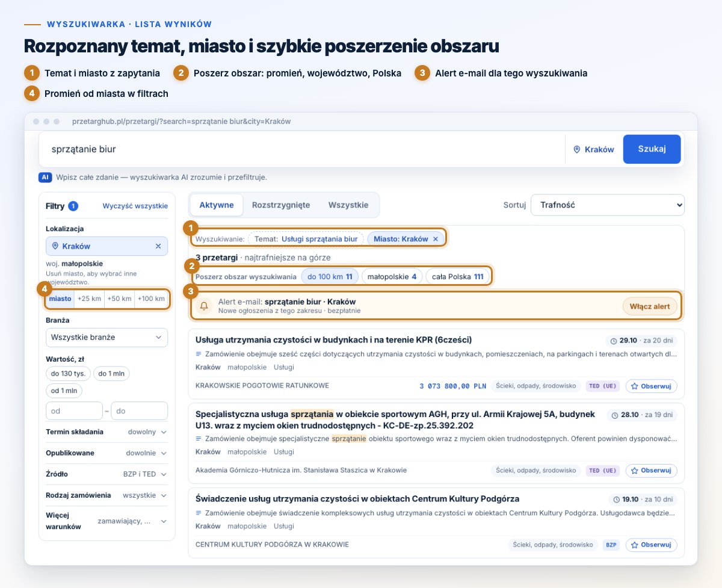Click Obserwuj on the AGH tender
This screenshot has height=588, width=722.
click(652, 470)
